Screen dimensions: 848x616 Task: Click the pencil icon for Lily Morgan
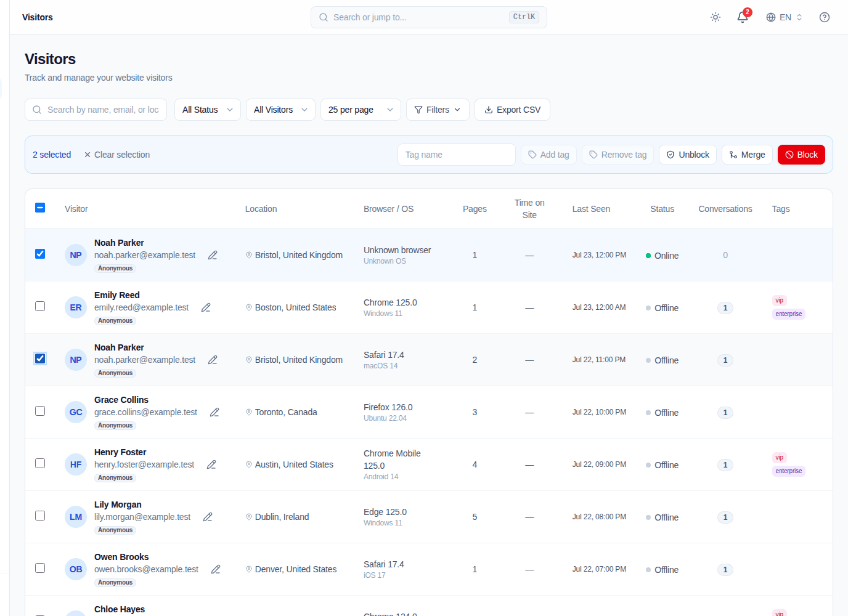pos(208,517)
